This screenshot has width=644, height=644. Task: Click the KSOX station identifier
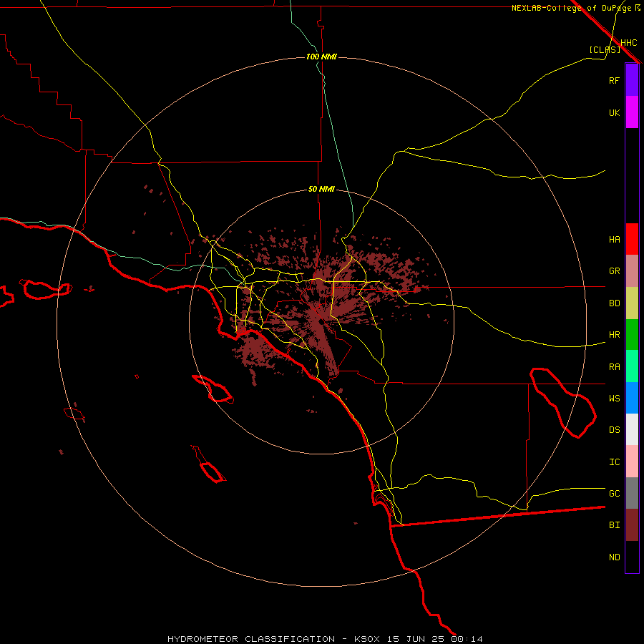[x=367, y=639]
